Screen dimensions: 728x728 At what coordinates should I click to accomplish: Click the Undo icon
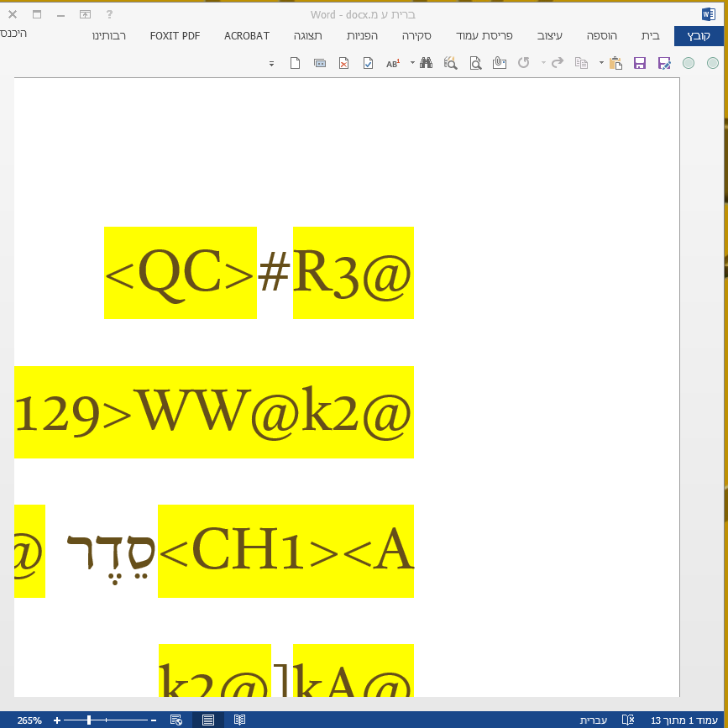tap(523, 62)
